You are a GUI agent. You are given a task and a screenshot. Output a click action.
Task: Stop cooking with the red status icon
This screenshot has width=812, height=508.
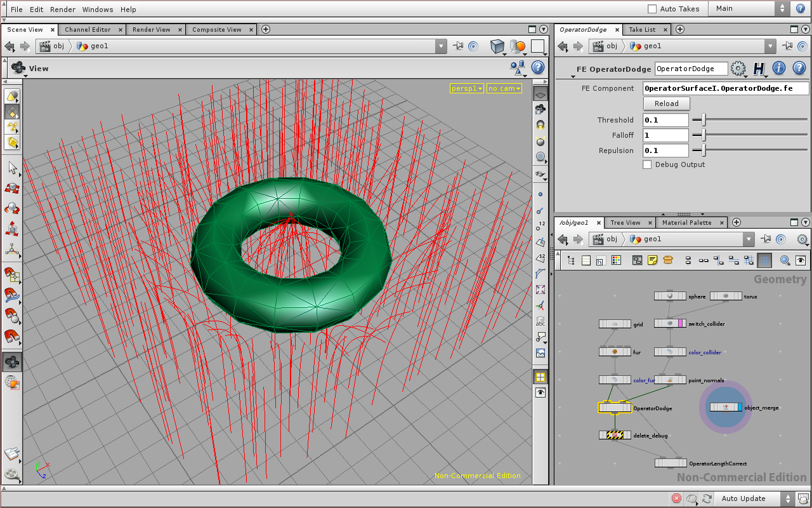pos(676,498)
